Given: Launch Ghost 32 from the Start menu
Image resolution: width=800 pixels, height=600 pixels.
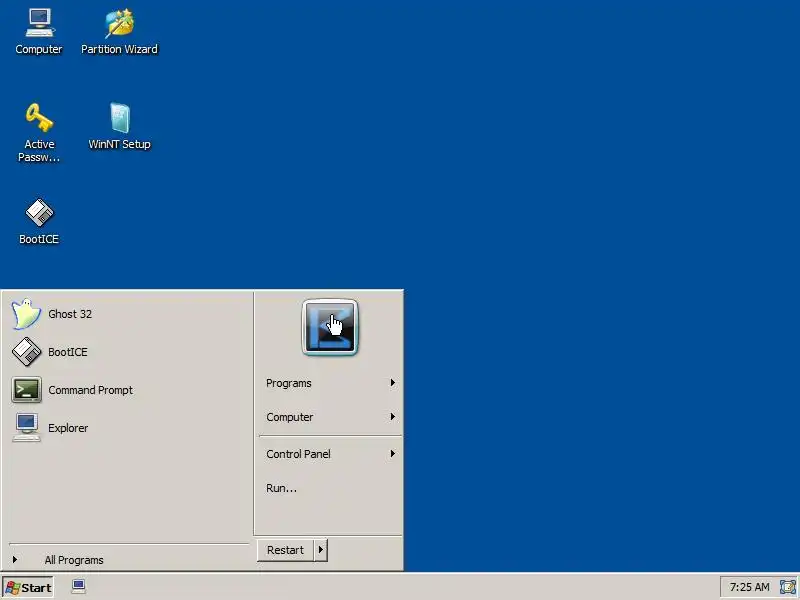Looking at the screenshot, I should point(127,314).
